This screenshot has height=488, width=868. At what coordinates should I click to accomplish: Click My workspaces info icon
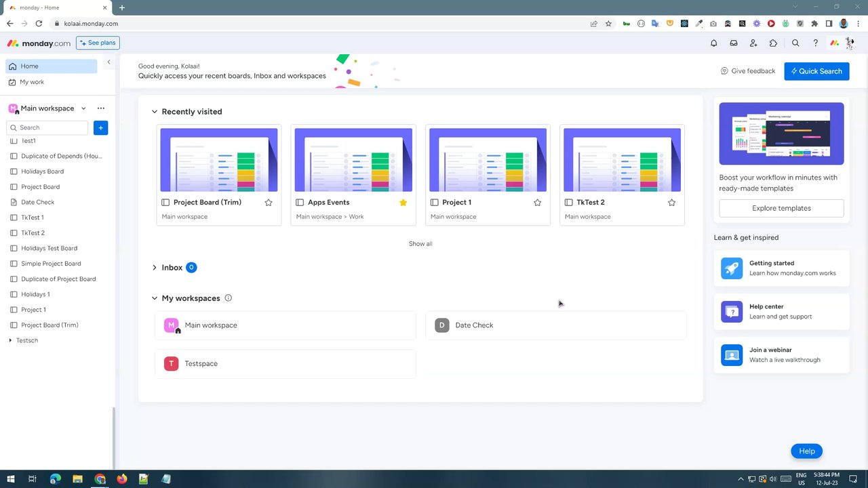click(x=229, y=298)
